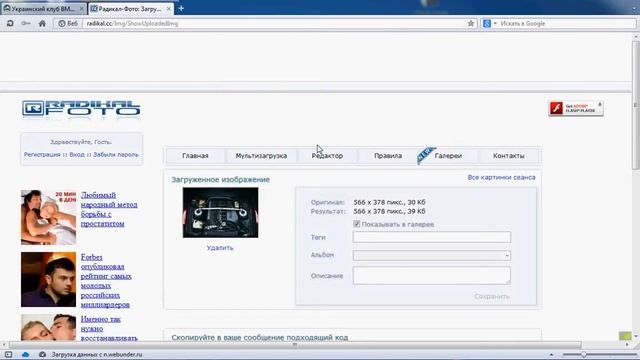Adjust the zoom slider in status bar
This screenshot has height=360, width=640.
click(x=584, y=355)
